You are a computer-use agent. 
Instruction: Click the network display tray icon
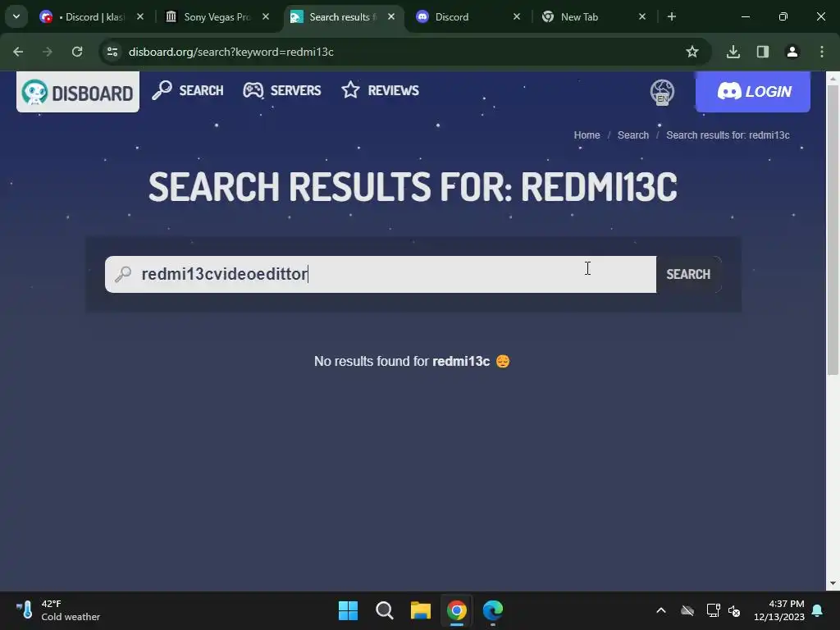(x=713, y=610)
